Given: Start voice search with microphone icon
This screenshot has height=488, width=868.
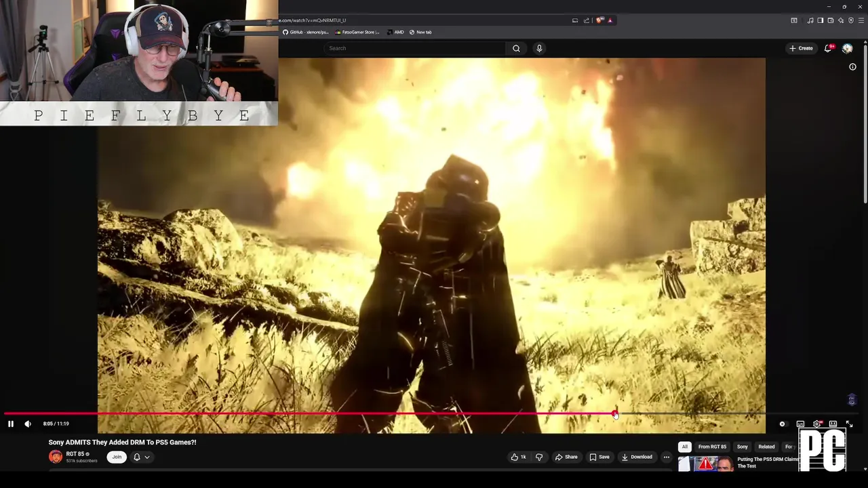Looking at the screenshot, I should coord(539,48).
